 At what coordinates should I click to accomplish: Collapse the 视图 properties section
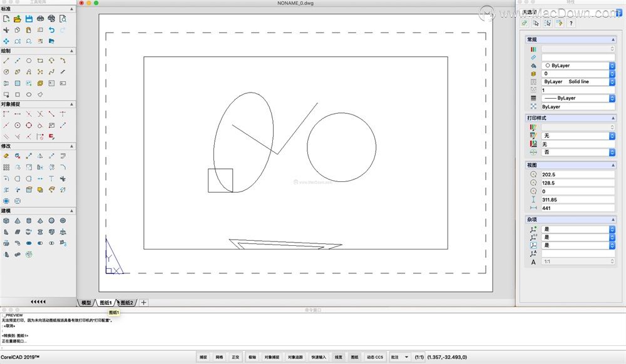613,165
